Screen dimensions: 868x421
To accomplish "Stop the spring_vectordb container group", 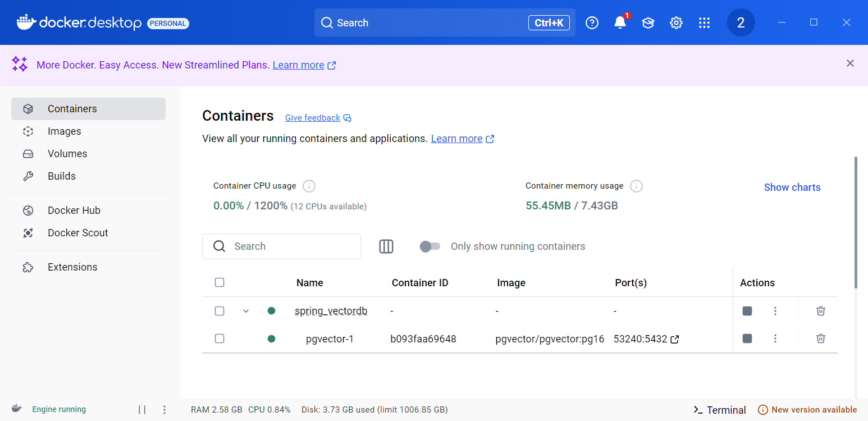I will pyautogui.click(x=747, y=311).
